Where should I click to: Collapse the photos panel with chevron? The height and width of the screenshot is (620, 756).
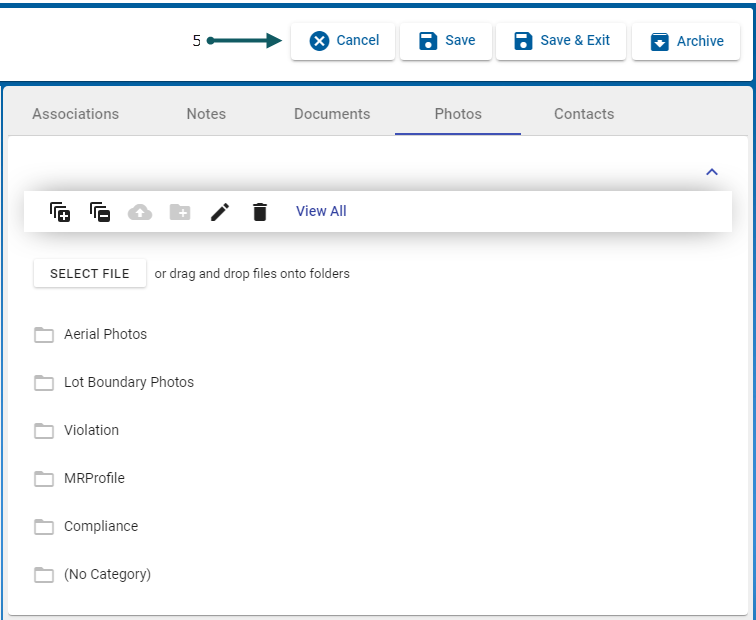(712, 172)
